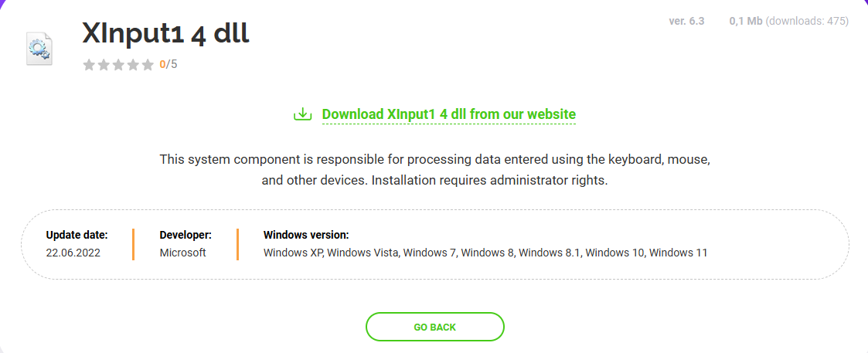Rate one star for XInput1 4 dll
The width and height of the screenshot is (868, 353).
(x=89, y=65)
